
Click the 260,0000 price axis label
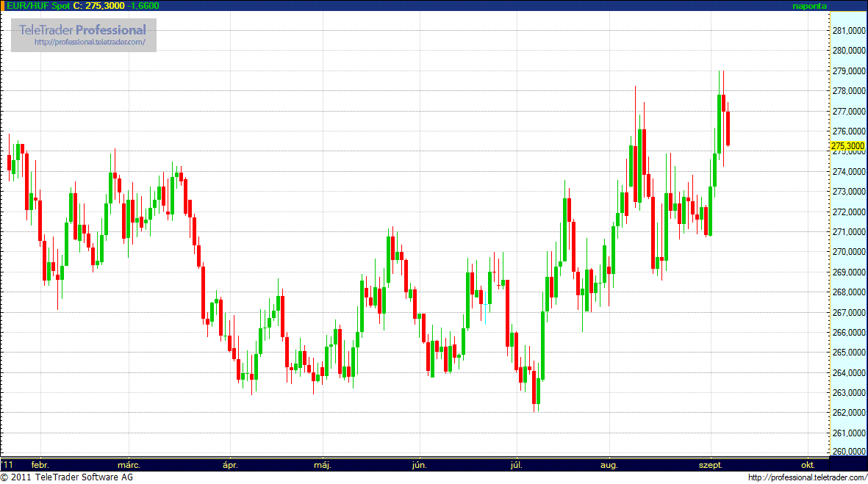tap(849, 452)
